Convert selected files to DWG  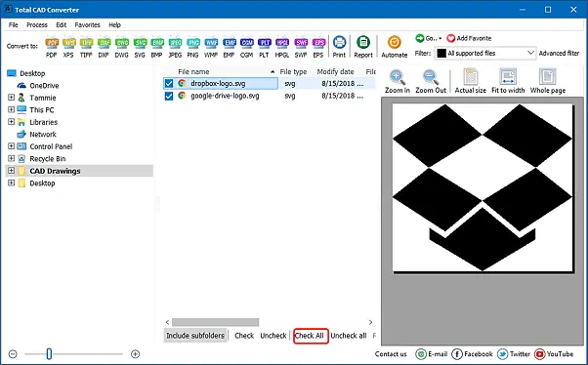coord(122,47)
